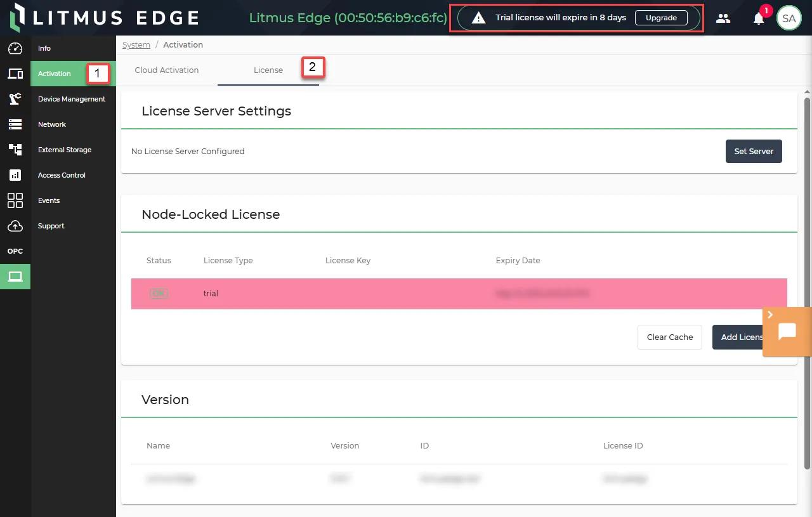Screen dimensions: 812x517
Task: Click the License Type column header
Action: 228,261
